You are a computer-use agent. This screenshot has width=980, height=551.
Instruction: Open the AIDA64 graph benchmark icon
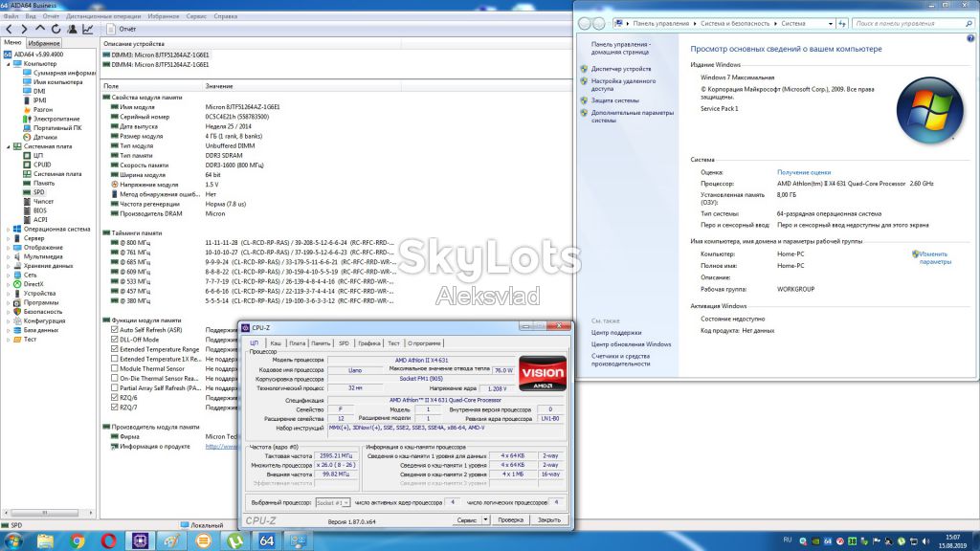coord(88,29)
